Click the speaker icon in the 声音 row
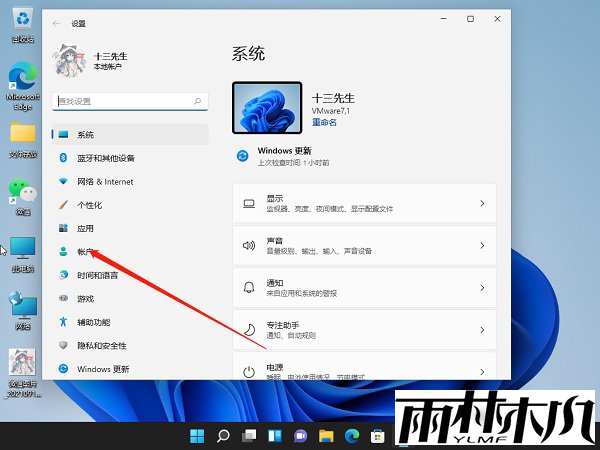Image resolution: width=600 pixels, height=450 pixels. pyautogui.click(x=249, y=245)
